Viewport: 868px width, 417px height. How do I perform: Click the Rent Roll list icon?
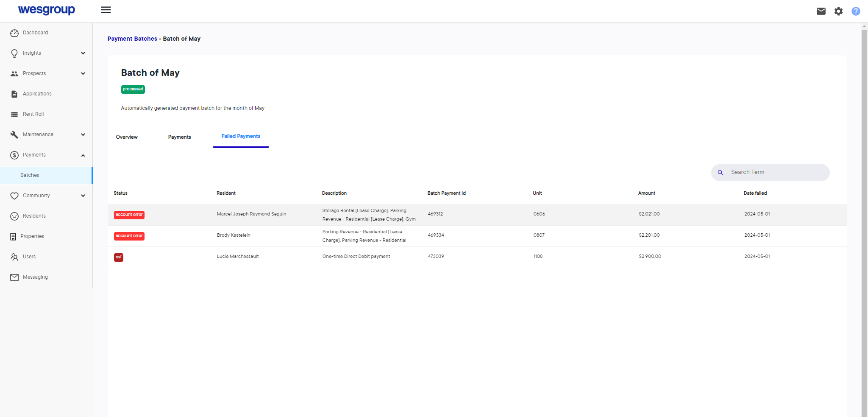(14, 115)
